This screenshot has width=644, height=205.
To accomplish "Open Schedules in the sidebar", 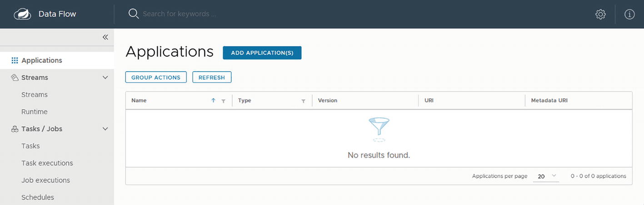I will 37,197.
